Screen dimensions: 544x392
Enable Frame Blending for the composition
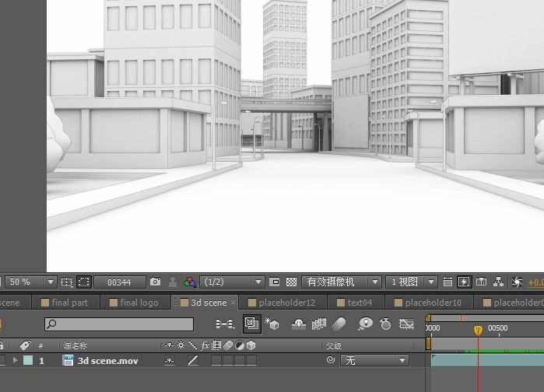coord(318,324)
